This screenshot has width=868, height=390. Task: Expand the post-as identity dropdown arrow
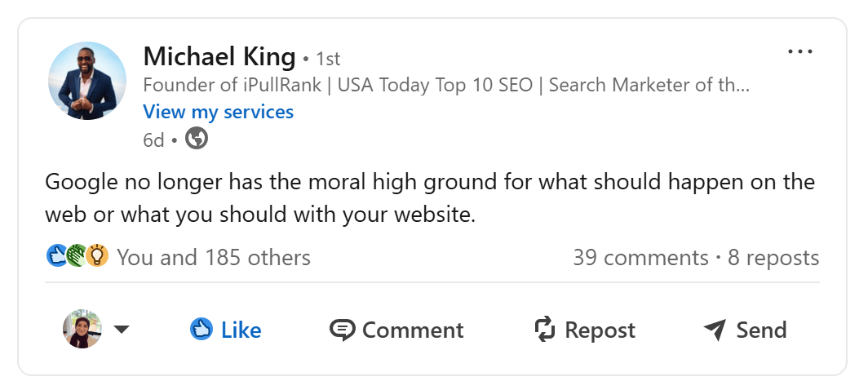[x=122, y=330]
